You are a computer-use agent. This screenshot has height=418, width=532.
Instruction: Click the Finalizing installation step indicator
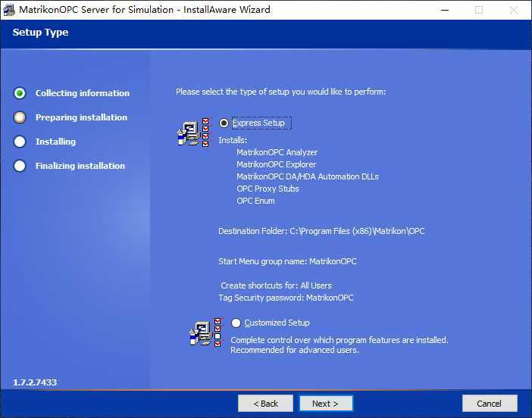20,166
